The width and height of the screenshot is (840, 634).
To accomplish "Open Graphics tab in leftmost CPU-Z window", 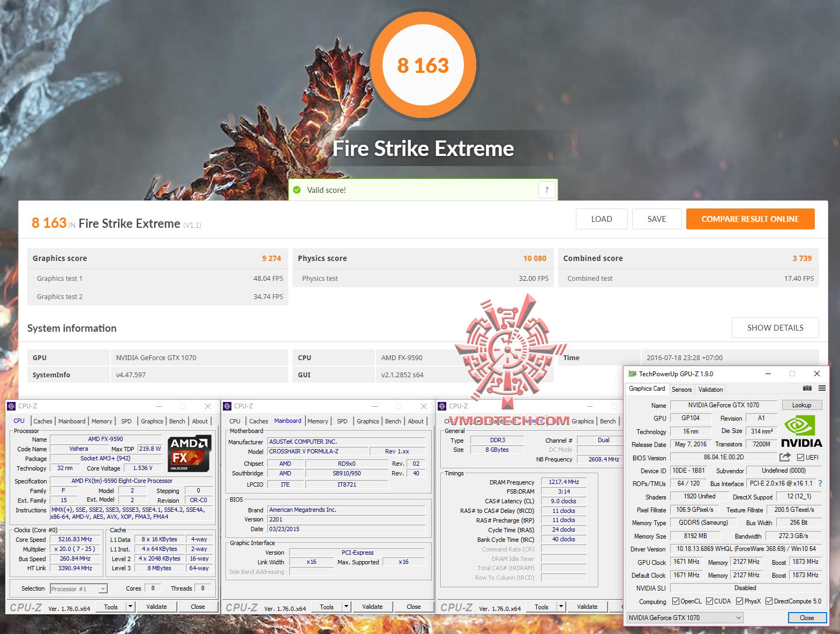I will click(152, 421).
